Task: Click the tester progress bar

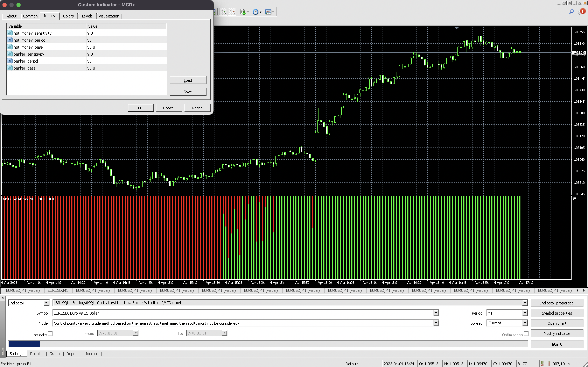Action: [x=267, y=344]
